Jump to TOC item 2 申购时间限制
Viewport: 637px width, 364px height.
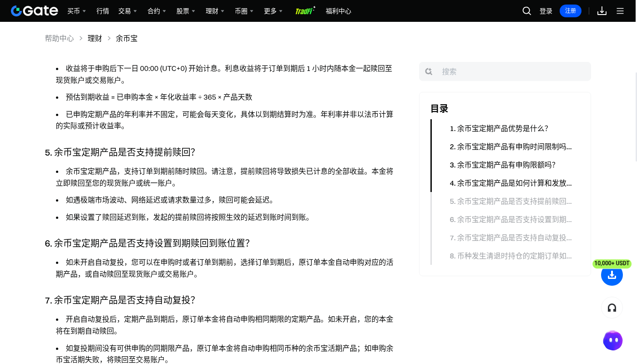(x=511, y=147)
